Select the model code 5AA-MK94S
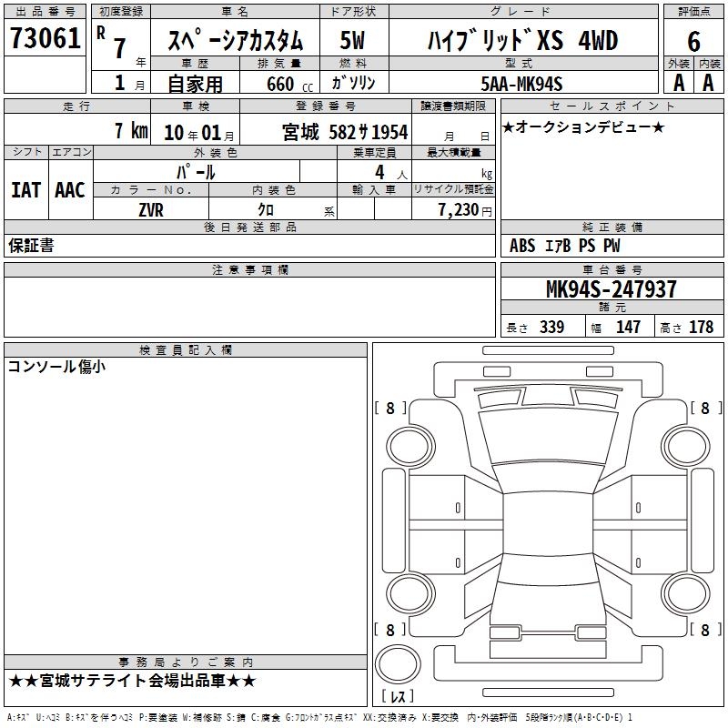The image size is (728, 728). 521,84
